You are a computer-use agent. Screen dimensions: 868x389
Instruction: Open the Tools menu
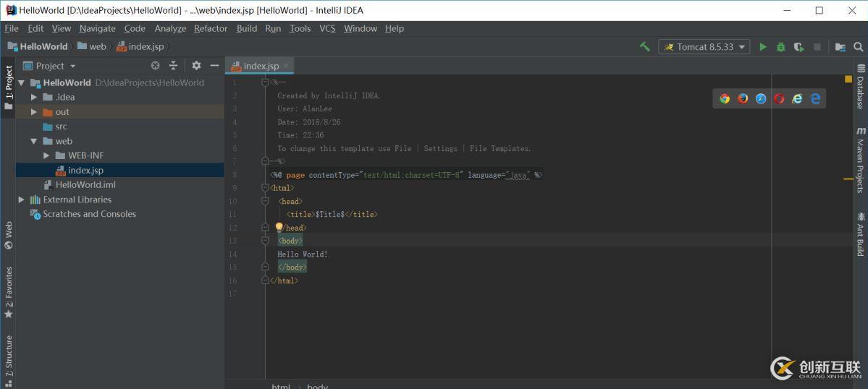(300, 29)
